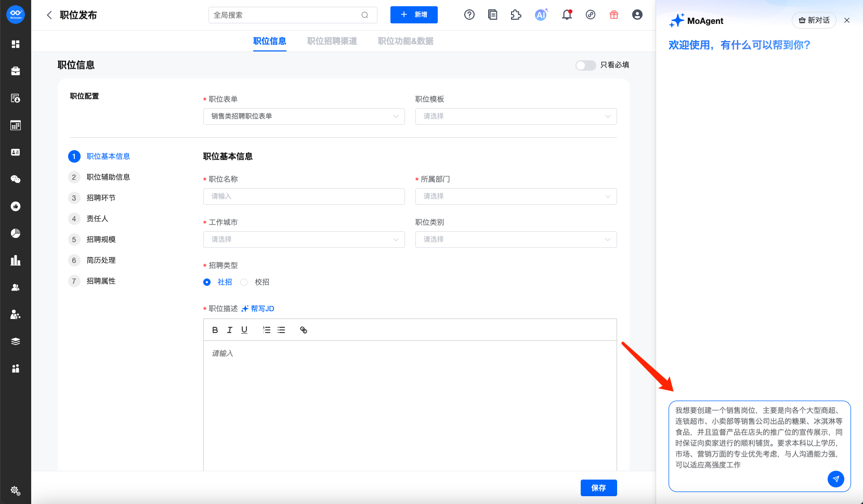Image resolution: width=863 pixels, height=504 pixels.
Task: Jump to step 4 责任人
Action: 89,219
